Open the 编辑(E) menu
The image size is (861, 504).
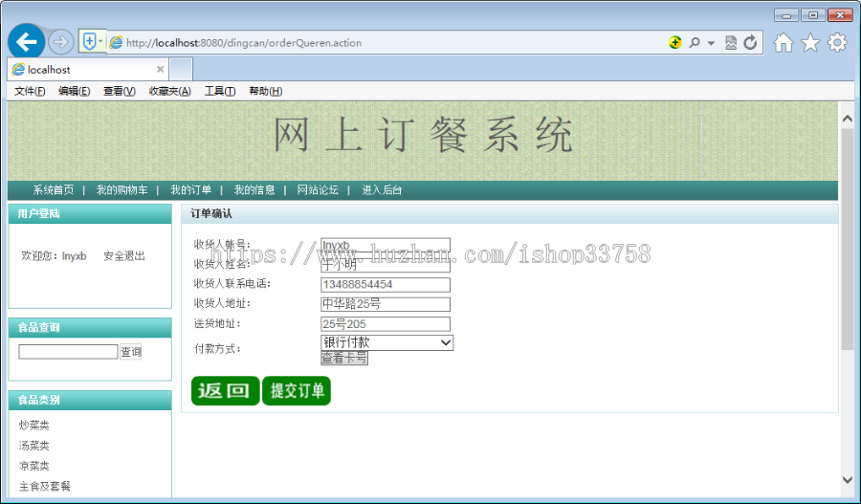74,91
